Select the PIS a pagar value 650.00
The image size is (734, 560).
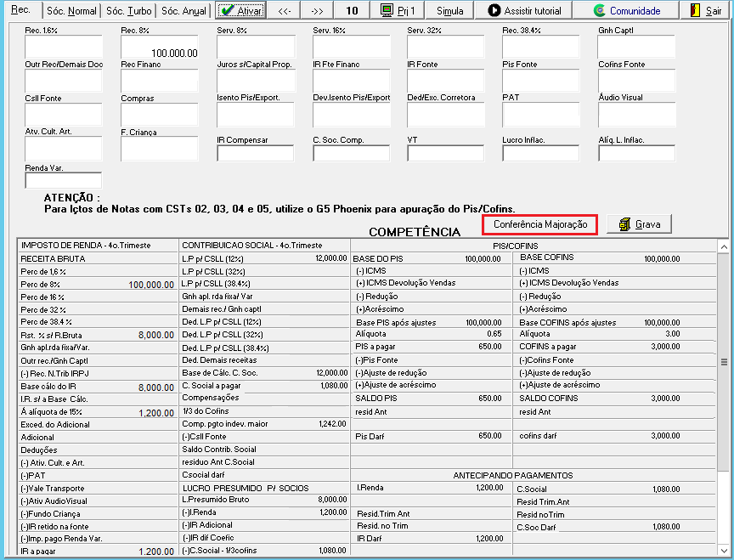tap(490, 347)
